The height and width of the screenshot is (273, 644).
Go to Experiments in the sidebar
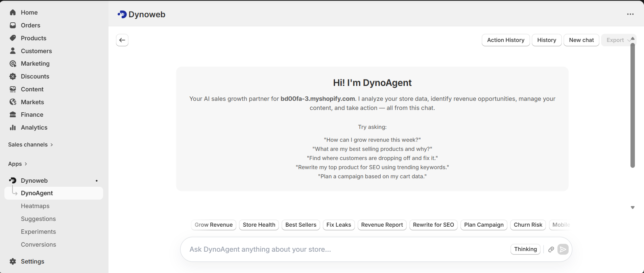pos(38,232)
